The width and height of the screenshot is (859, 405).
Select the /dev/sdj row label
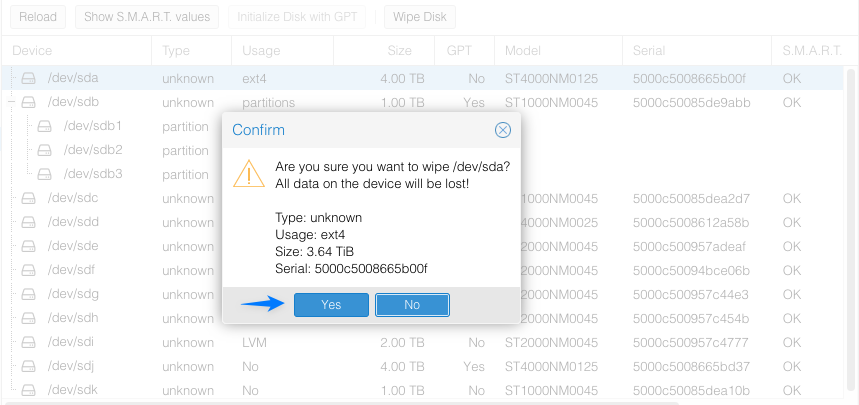click(71, 366)
